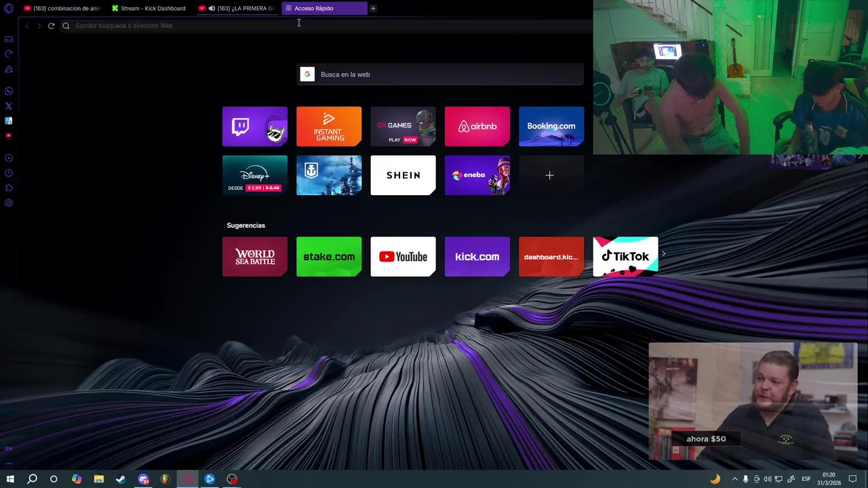Go forward with the forward arrow
Image resolution: width=868 pixels, height=488 pixels.
39,26
